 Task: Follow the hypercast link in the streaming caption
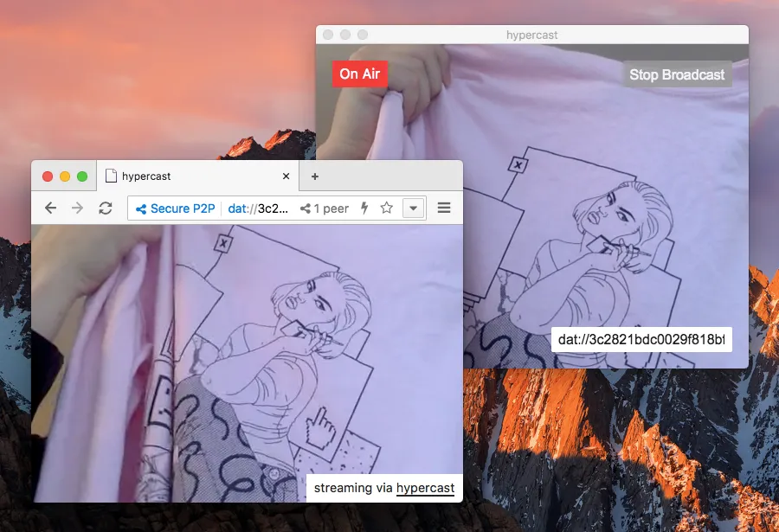[425, 488]
